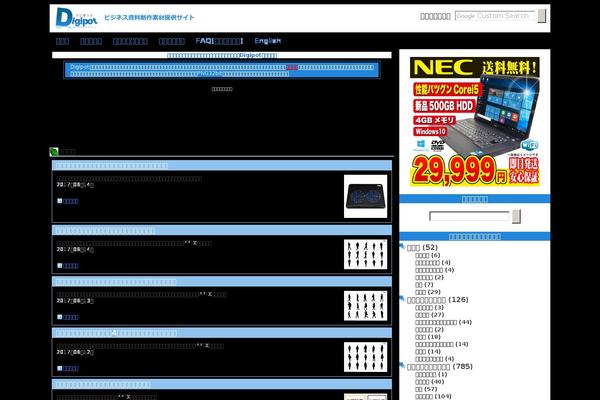The width and height of the screenshot is (600, 400).
Task: Open the subcategory with (6) items
Action: (x=427, y=255)
